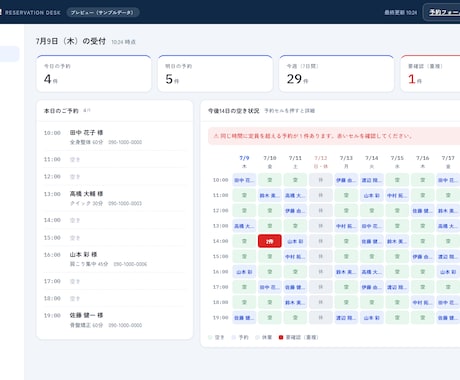Click the 12:00 空き slot in today's list
Image resolution: width=460 pixels, height=380 pixels.
coord(114,176)
